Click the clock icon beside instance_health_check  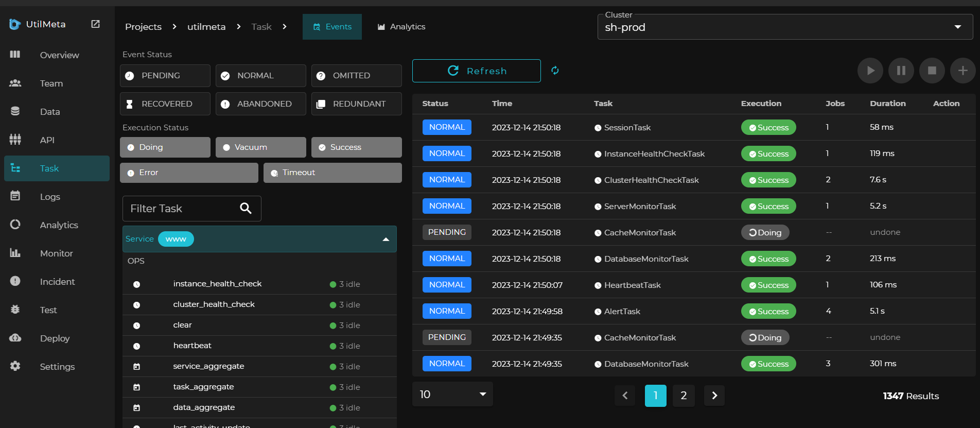coord(136,284)
